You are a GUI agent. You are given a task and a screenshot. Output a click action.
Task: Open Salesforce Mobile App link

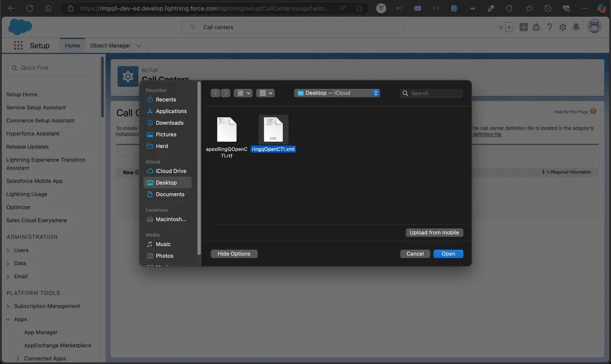(35, 181)
